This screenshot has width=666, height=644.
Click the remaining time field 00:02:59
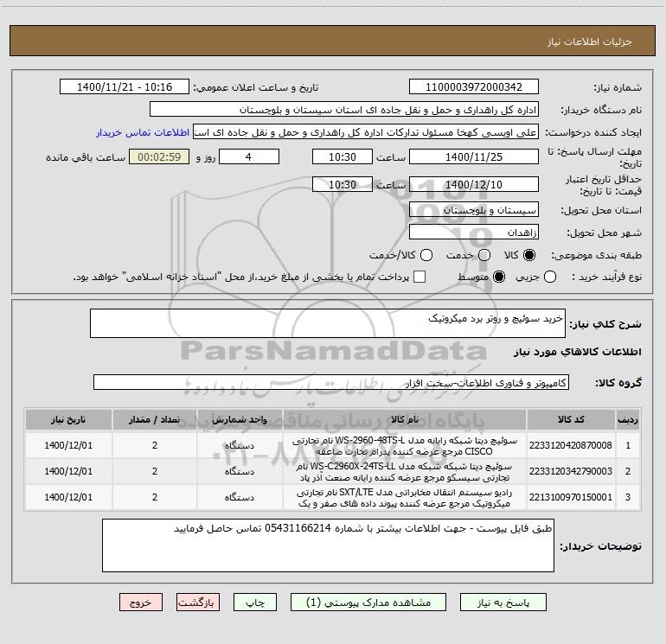click(159, 156)
